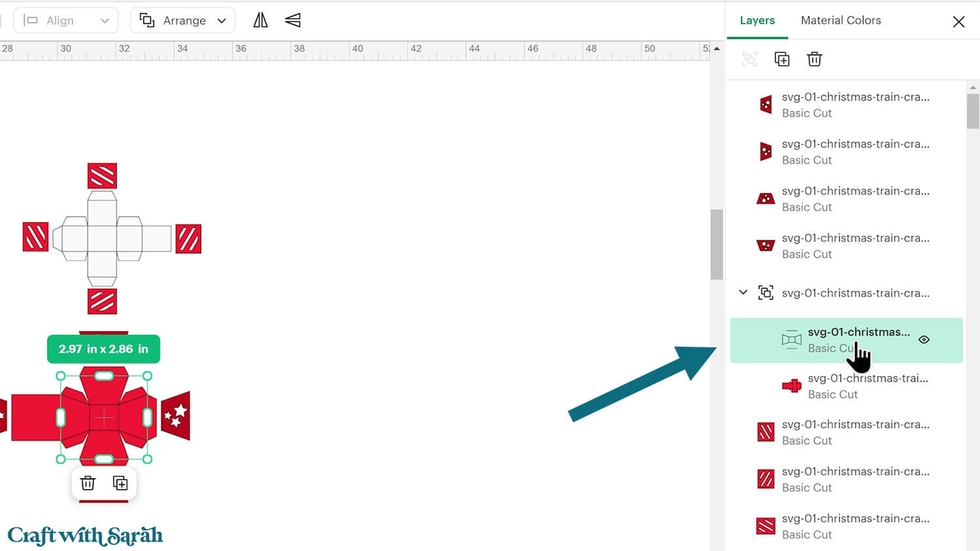
Task: Click the 2.97 in x 2.86 in size label
Action: pos(103,349)
